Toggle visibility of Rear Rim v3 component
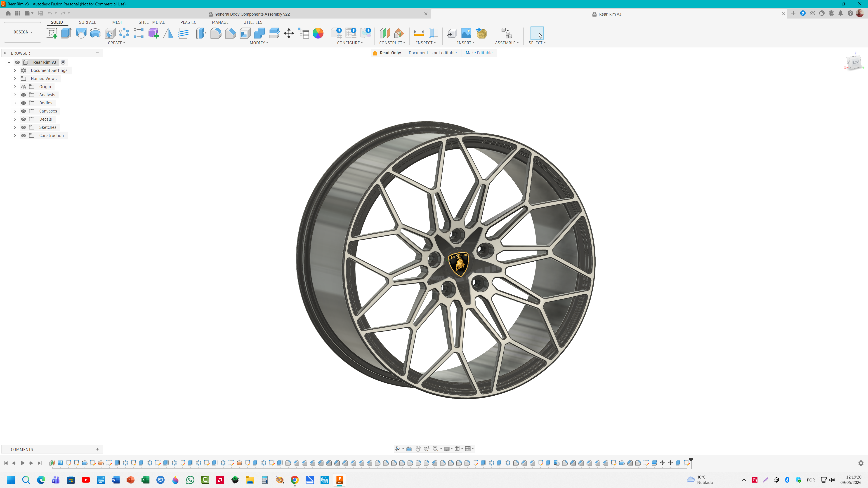This screenshot has width=868, height=488. click(17, 62)
